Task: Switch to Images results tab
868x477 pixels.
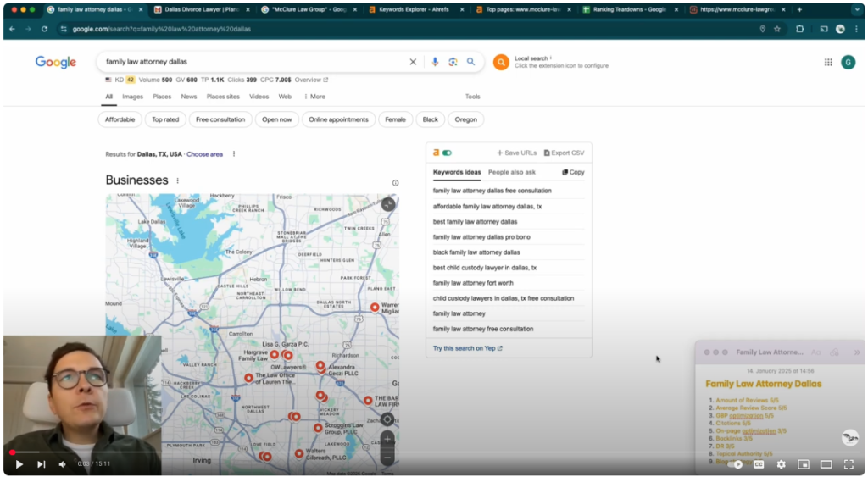Action: point(132,97)
